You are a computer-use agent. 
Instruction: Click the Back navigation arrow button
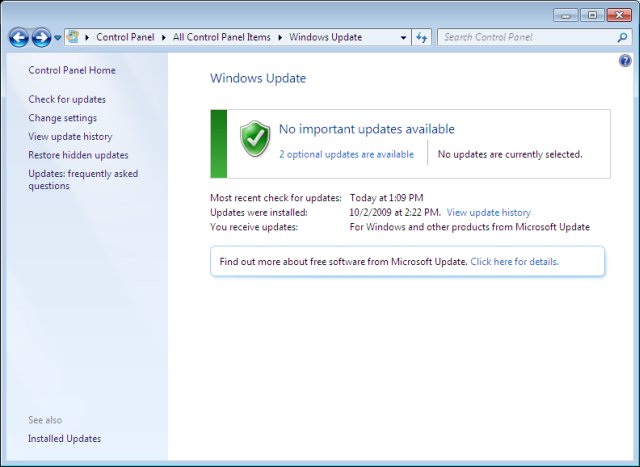point(18,38)
